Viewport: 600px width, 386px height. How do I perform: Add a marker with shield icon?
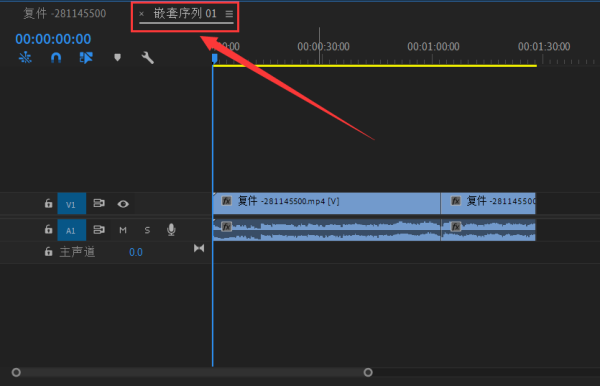[117, 57]
